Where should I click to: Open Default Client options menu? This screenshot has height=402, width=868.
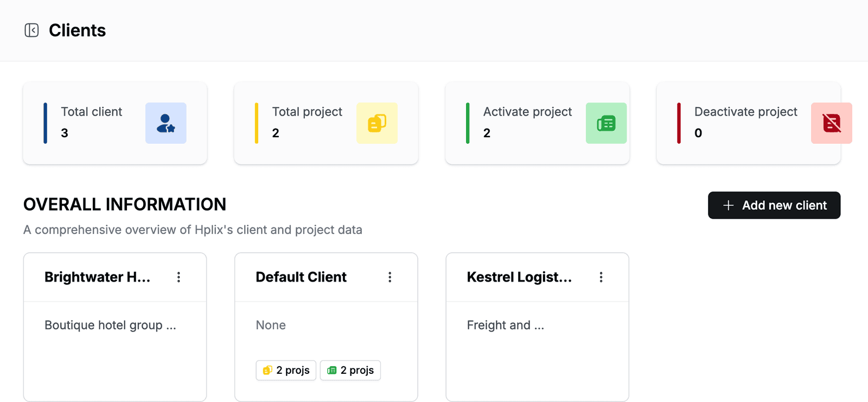coord(390,277)
